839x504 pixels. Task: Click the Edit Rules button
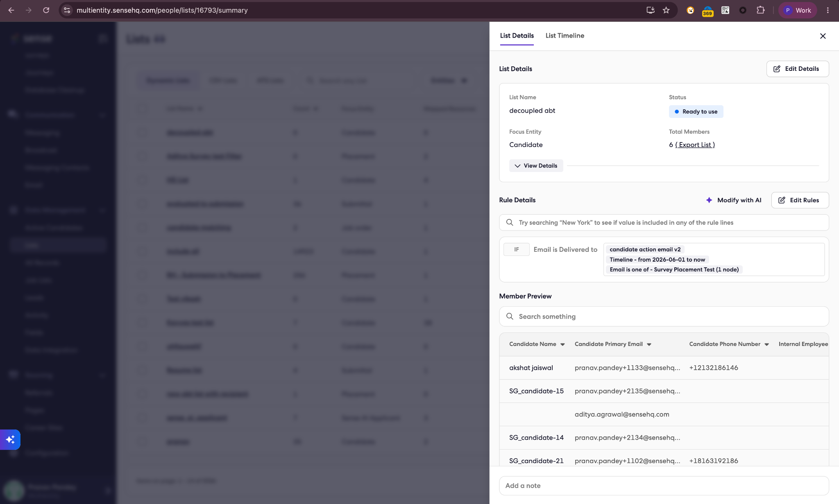(x=800, y=200)
